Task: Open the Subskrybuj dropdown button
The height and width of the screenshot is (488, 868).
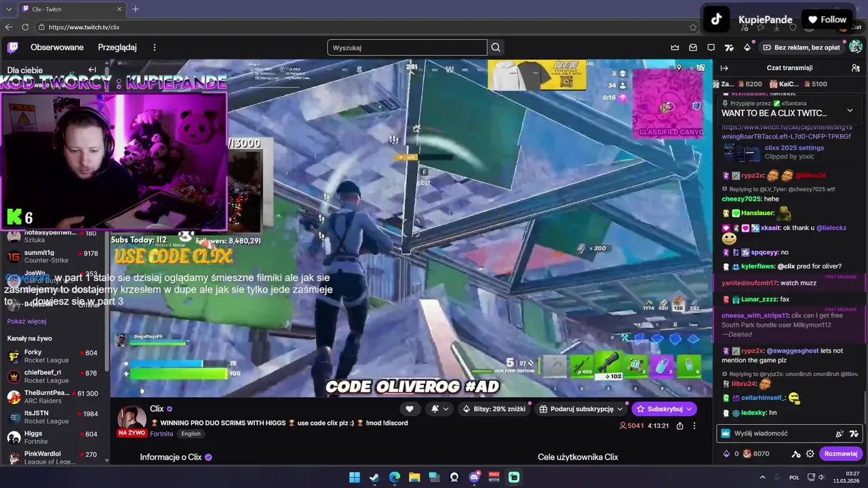Action: [664, 409]
